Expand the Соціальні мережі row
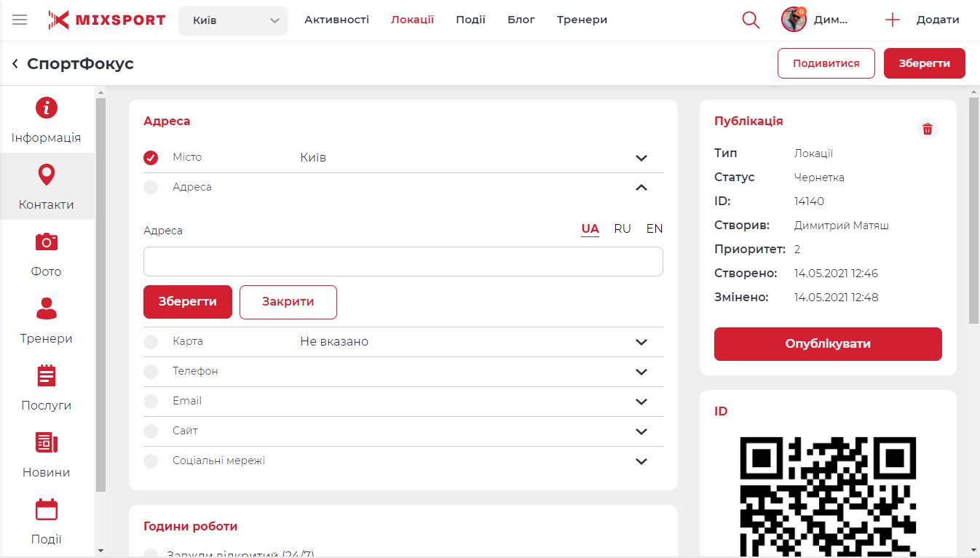 coord(641,461)
